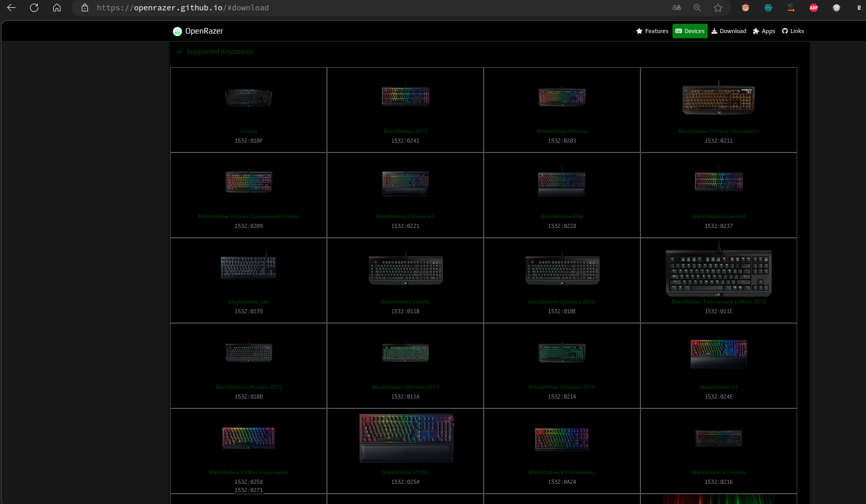Viewport: 866px width, 504px height.
Task: Open the Apps nav item
Action: coord(764,31)
